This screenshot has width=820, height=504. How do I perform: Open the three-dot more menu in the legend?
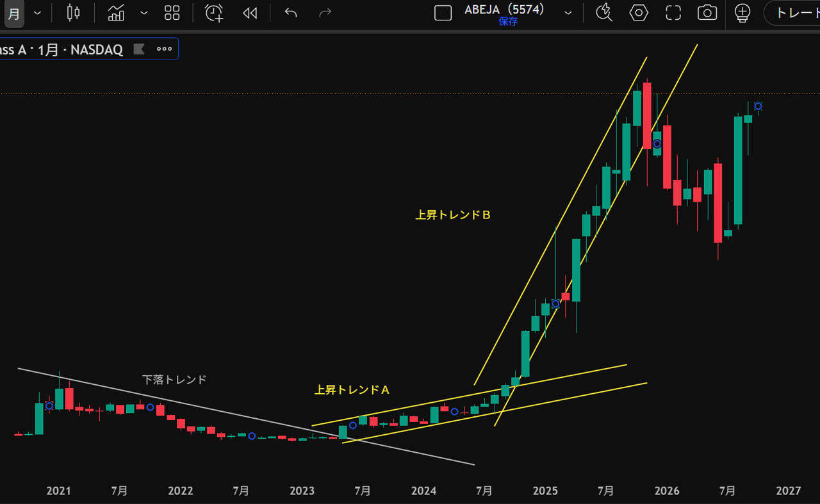pyautogui.click(x=164, y=49)
